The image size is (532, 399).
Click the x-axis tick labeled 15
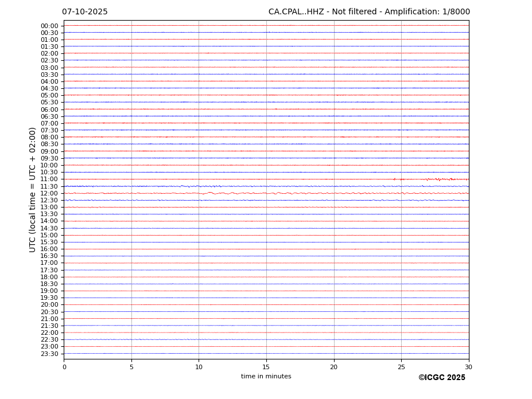[x=266, y=367]
